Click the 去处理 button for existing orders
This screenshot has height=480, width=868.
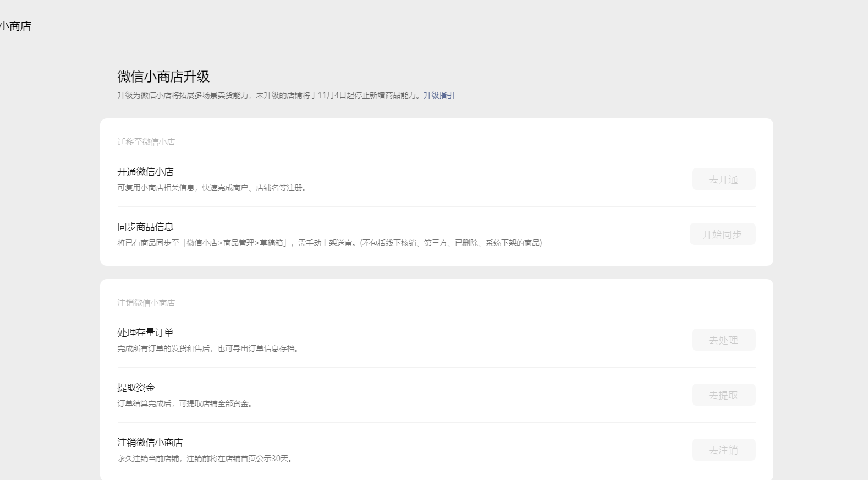[723, 340]
